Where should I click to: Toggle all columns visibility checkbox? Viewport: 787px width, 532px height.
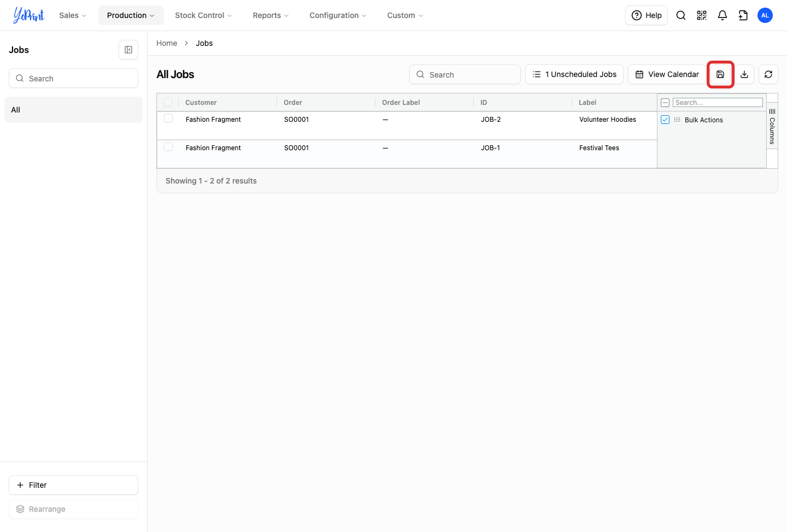[x=665, y=102]
